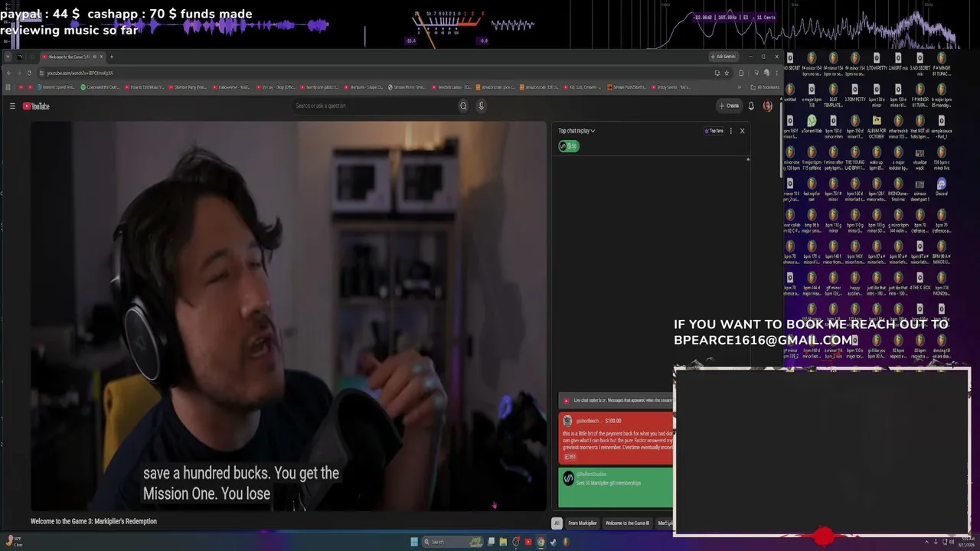
Task: Go to the YouTube home logo
Action: tap(36, 106)
